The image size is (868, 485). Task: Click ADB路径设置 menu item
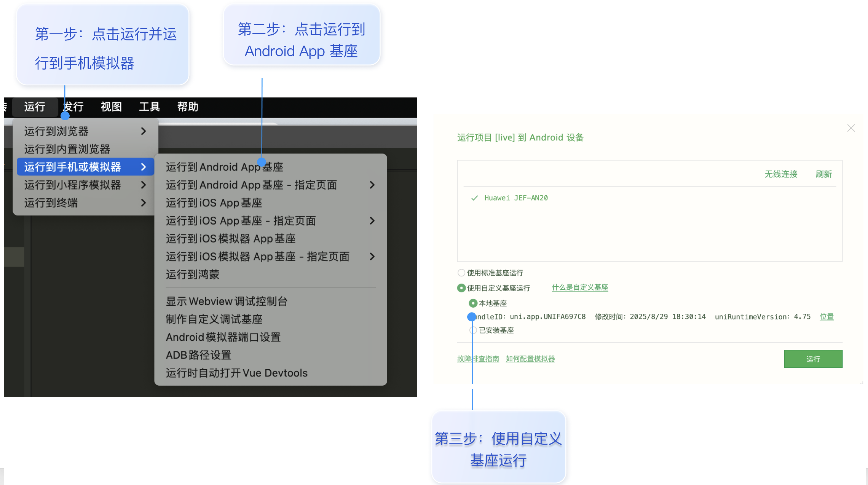click(198, 355)
